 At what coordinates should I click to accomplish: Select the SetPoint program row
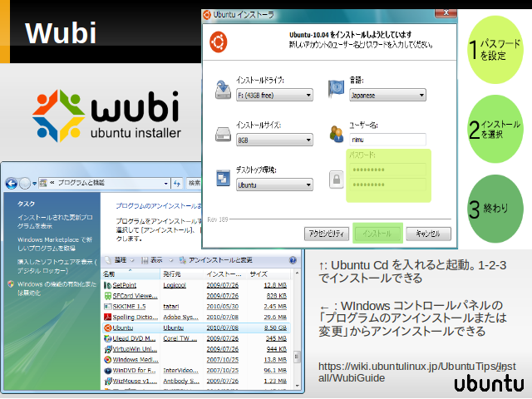[196, 285]
